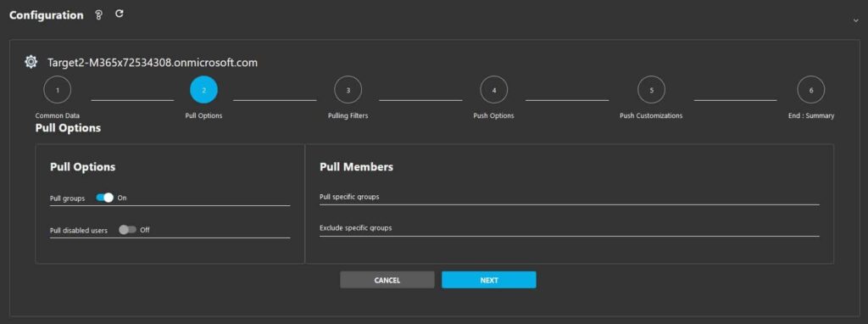Jump to step 3 Pulling Filters
The width and height of the screenshot is (868, 324).
click(x=348, y=90)
